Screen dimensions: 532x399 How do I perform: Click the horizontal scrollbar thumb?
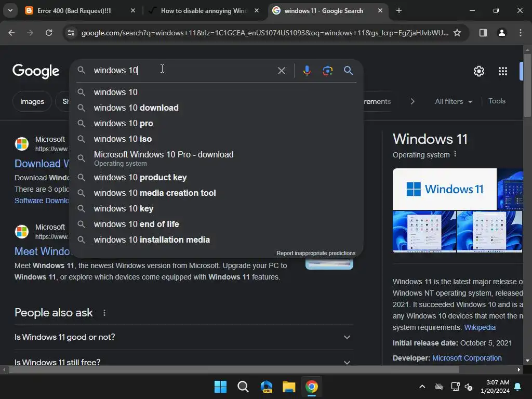click(234, 369)
